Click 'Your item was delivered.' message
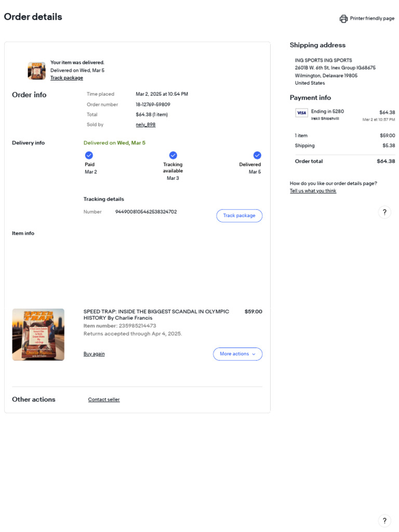Image resolution: width=399 pixels, height=532 pixels. 77,62
